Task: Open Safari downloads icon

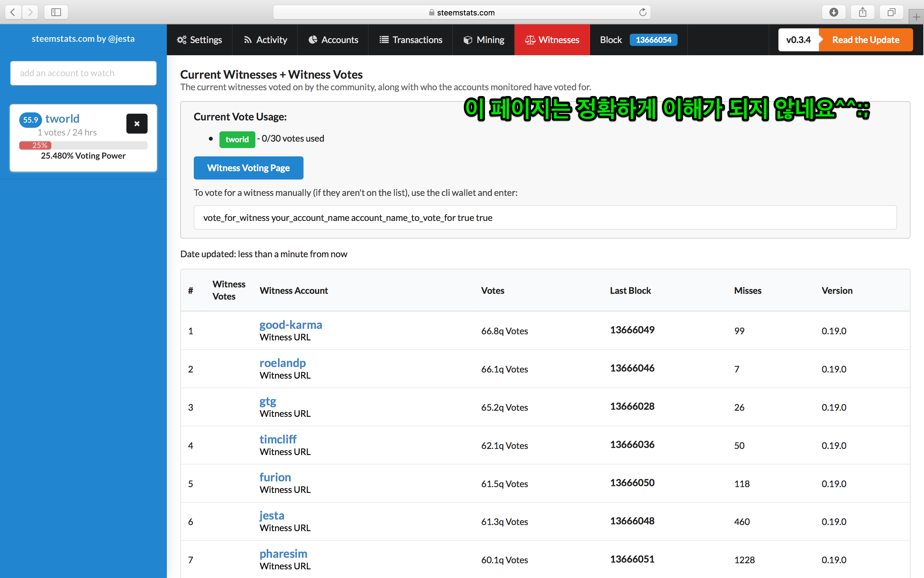Action: [834, 12]
